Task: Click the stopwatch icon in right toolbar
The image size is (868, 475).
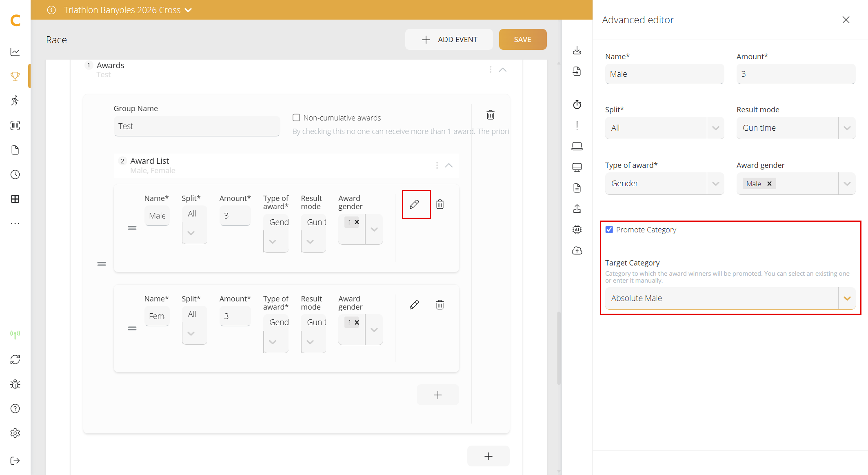Action: coord(577,105)
